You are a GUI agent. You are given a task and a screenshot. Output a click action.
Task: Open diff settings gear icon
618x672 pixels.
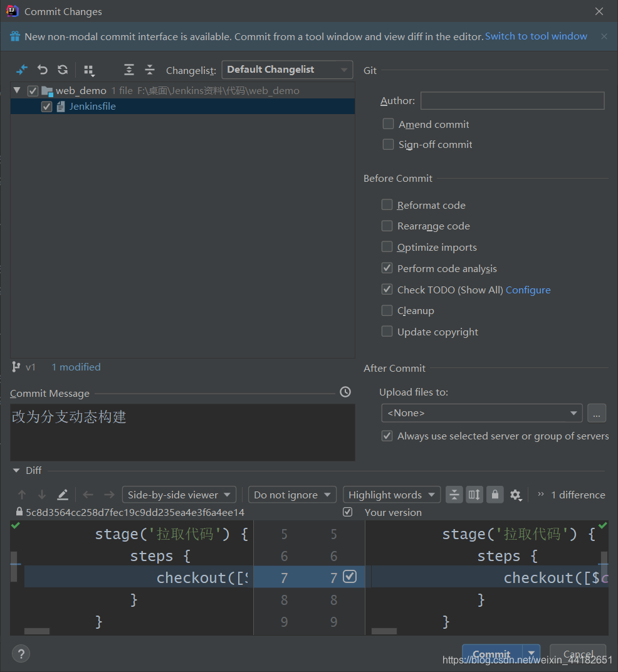coord(516,495)
